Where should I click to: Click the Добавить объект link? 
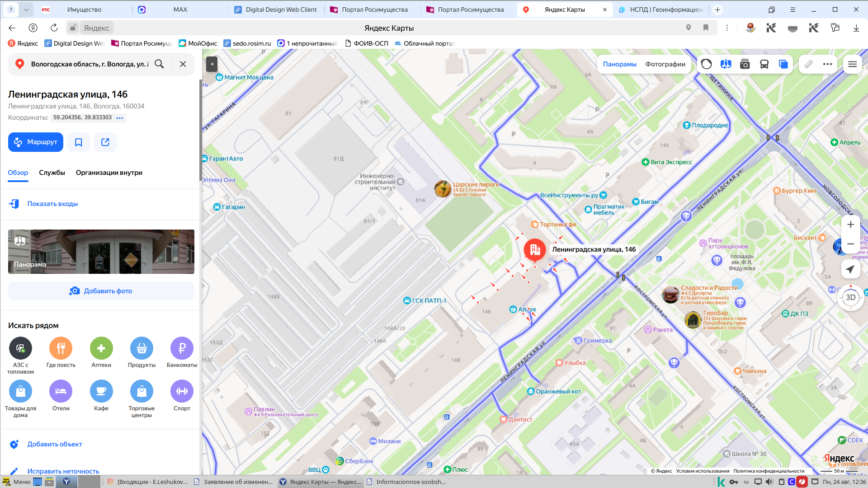point(55,444)
